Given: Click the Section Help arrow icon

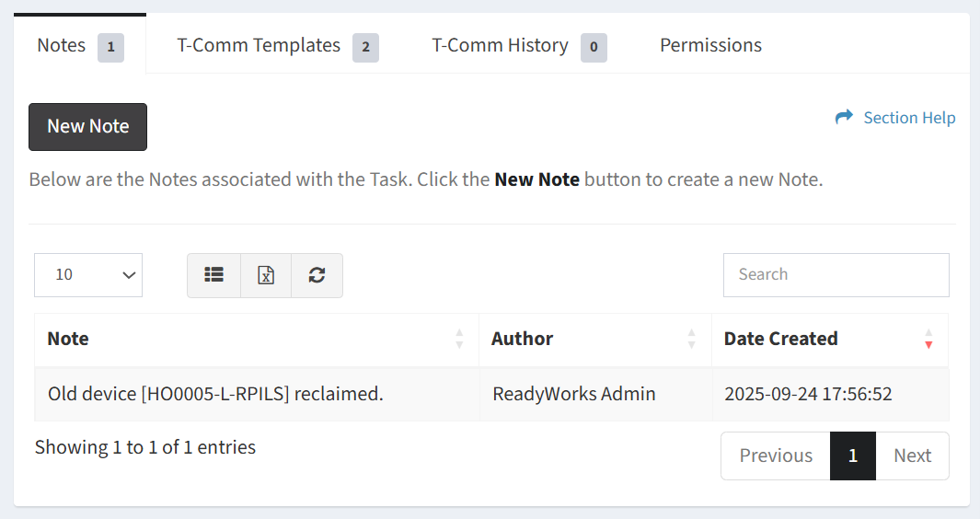Looking at the screenshot, I should [844, 118].
